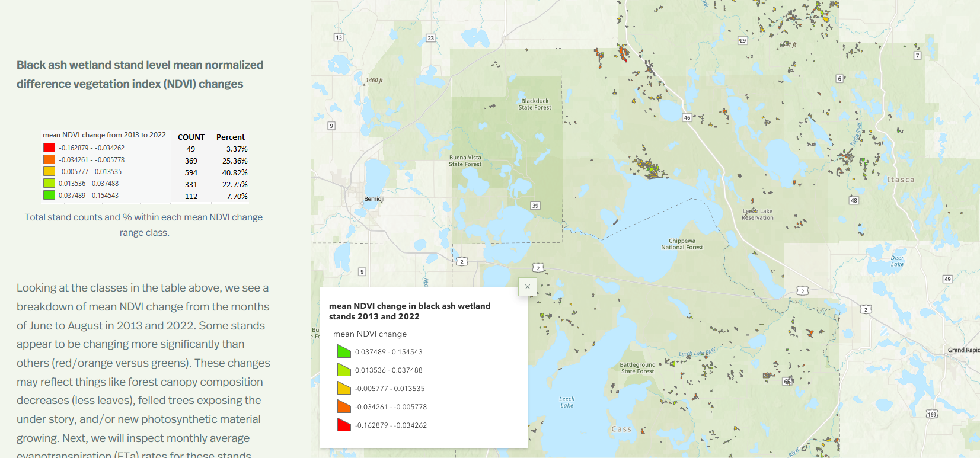Select the Route 46 shield on map
This screenshot has height=458, width=980.
tap(687, 117)
